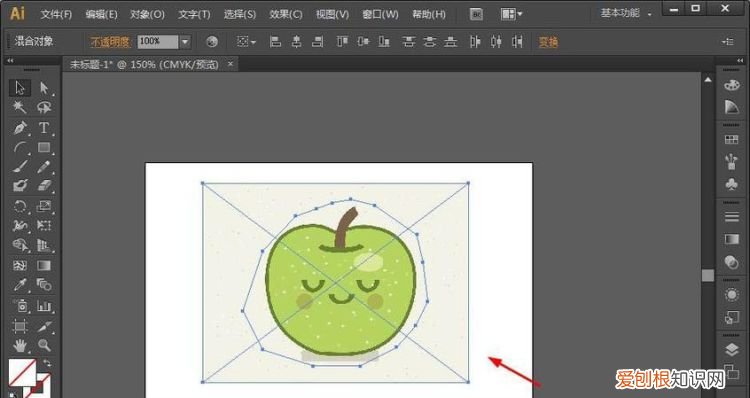
Task: Select the Artboard tool
Action: (20, 326)
